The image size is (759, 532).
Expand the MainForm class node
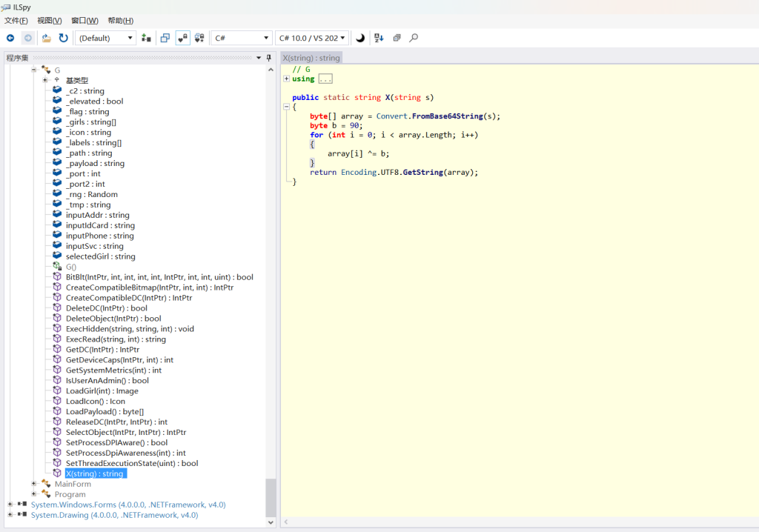click(x=34, y=484)
